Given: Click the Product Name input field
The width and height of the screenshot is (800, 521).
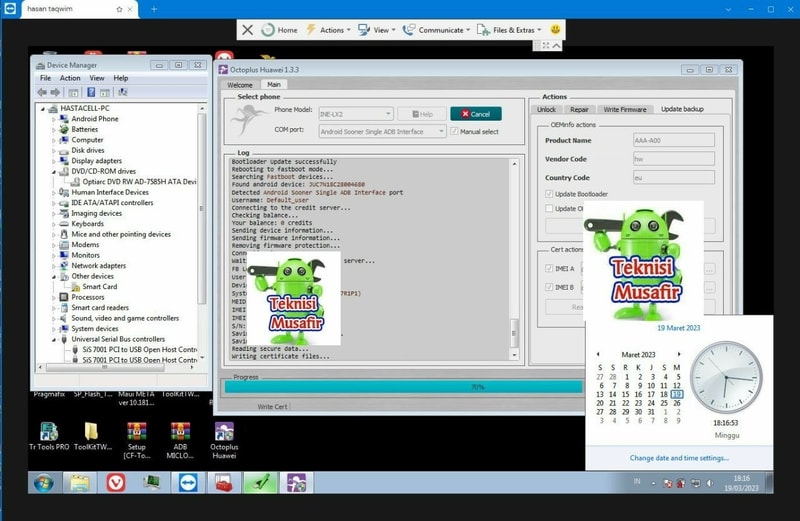Looking at the screenshot, I should [673, 140].
